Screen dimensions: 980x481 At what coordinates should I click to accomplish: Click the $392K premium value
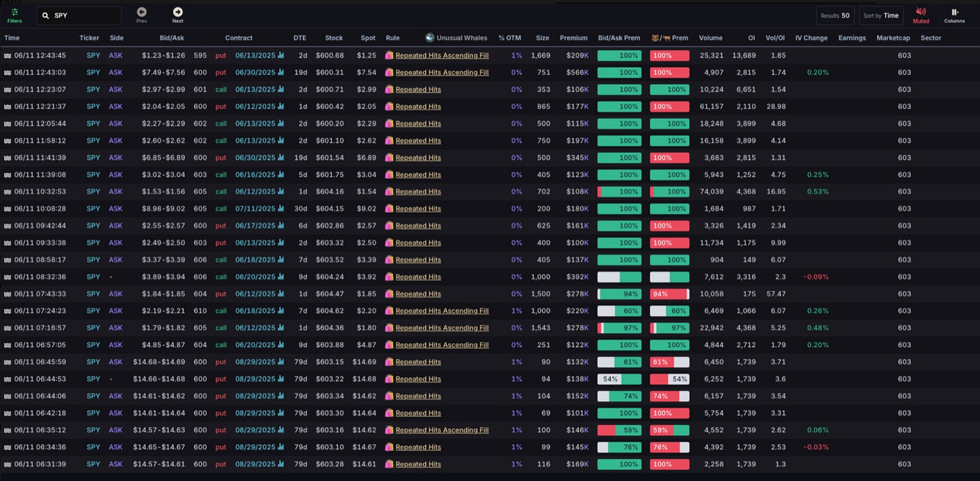(576, 277)
